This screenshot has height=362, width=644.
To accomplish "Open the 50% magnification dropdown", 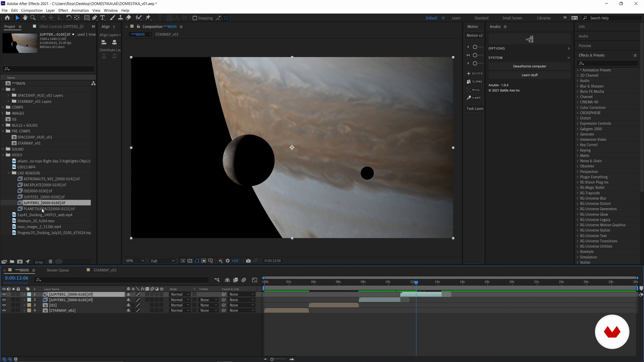I will 135,261.
